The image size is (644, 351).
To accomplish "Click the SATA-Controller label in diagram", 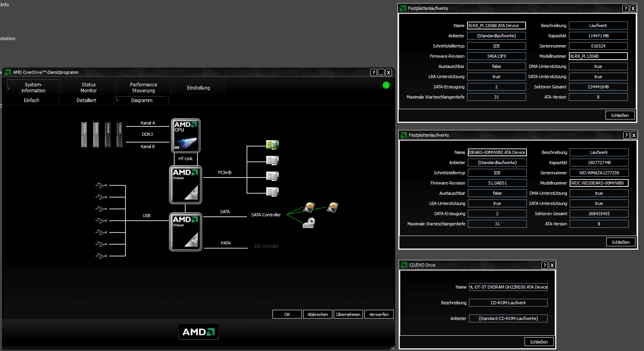I will (x=266, y=215).
